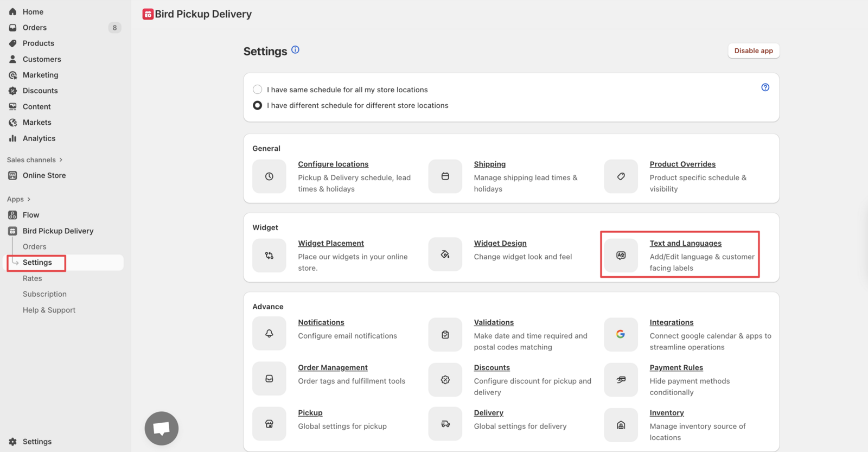Open the Order Management link
Viewport: 868px width, 452px height.
click(333, 367)
